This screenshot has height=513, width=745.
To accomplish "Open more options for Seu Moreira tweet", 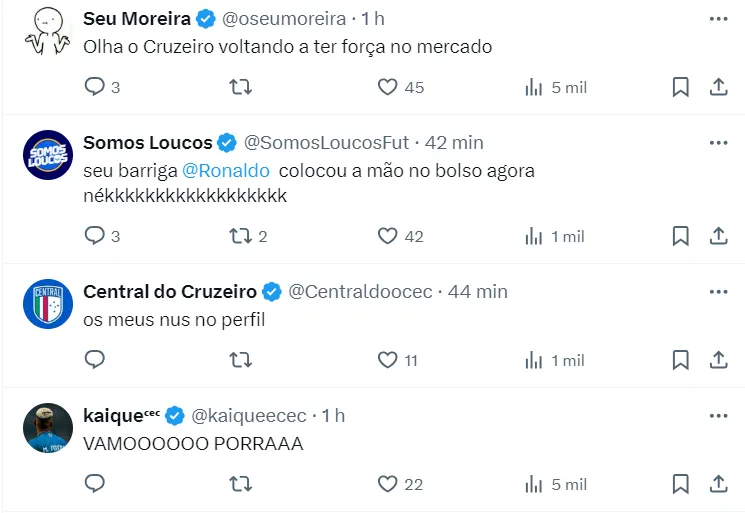I will [718, 19].
